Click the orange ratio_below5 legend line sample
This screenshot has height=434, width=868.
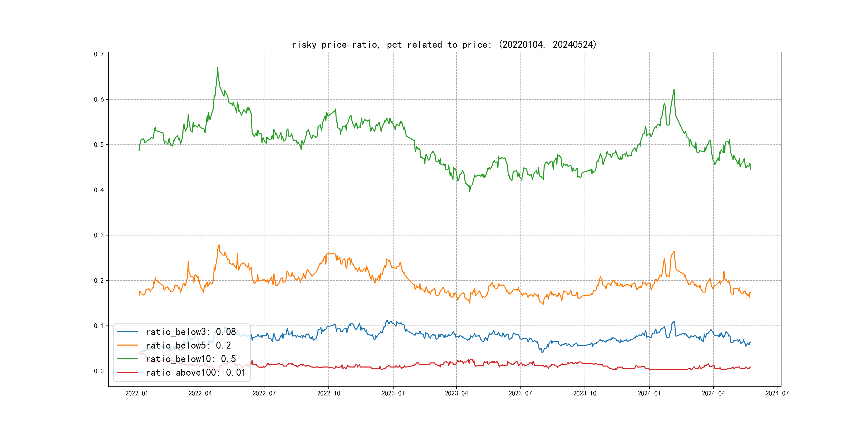coord(127,345)
